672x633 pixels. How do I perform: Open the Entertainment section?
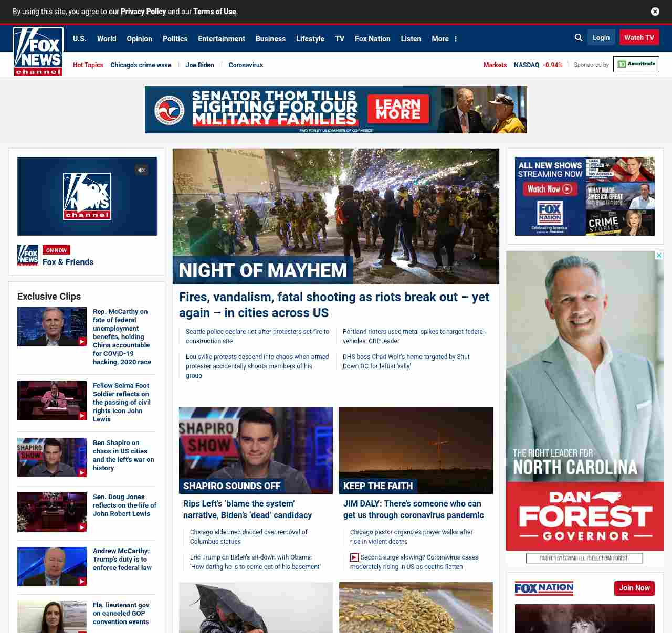(221, 39)
